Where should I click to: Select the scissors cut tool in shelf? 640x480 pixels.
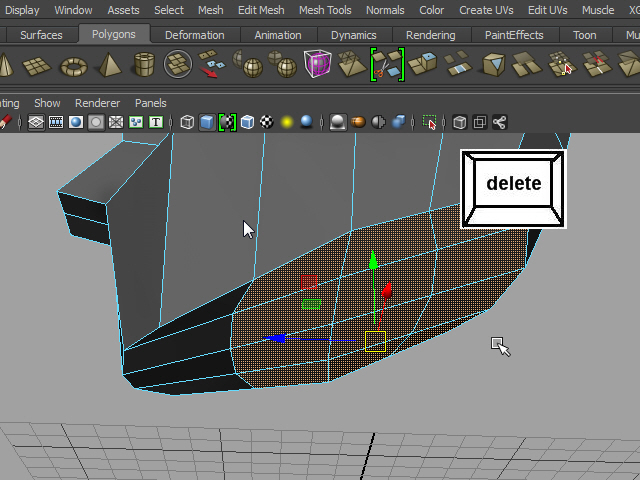[387, 66]
